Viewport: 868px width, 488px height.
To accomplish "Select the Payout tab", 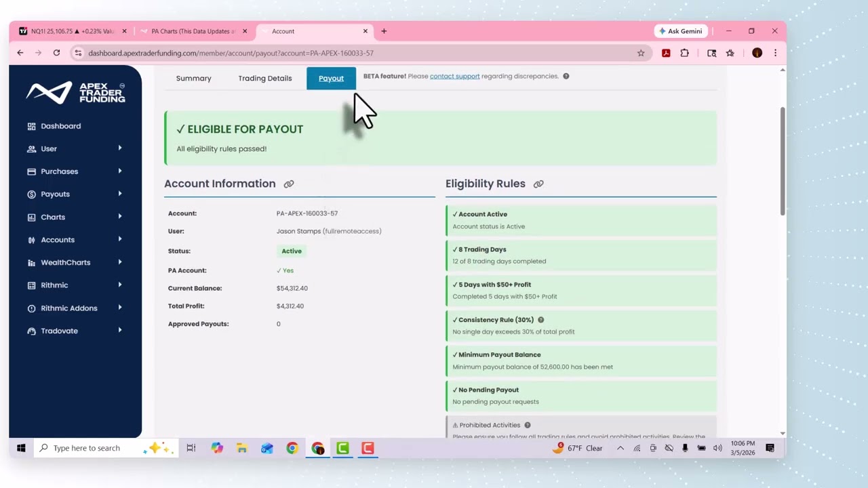I will click(331, 78).
